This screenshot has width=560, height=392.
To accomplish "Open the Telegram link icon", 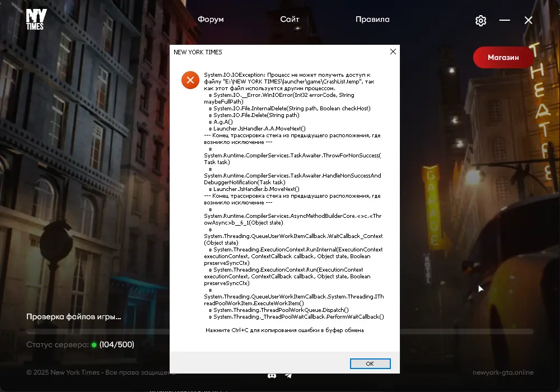I will coord(288,375).
